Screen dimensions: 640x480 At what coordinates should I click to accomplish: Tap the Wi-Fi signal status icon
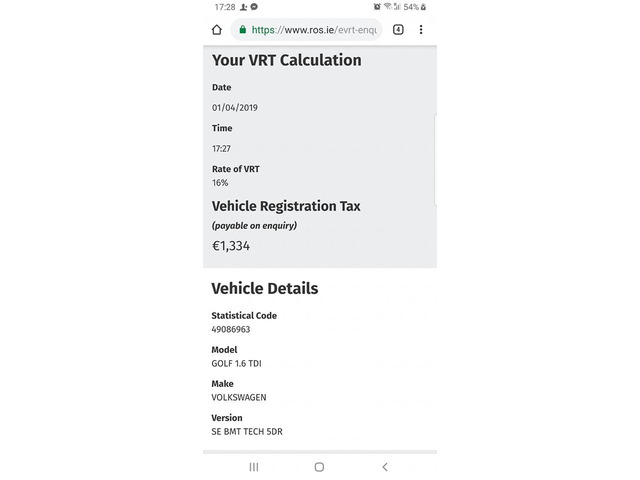(x=386, y=7)
